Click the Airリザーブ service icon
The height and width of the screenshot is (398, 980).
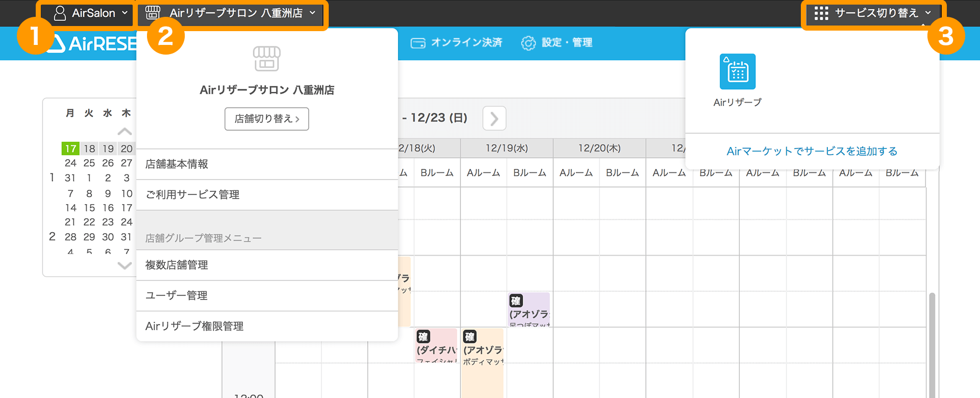coord(738,71)
